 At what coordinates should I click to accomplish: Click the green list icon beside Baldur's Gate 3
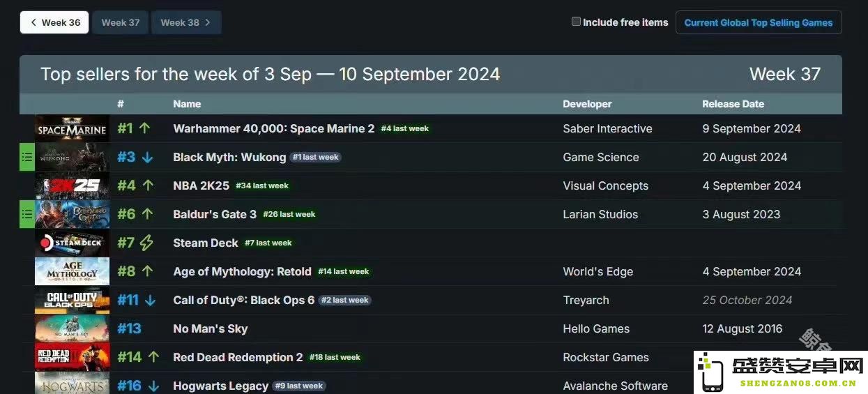[26, 215]
